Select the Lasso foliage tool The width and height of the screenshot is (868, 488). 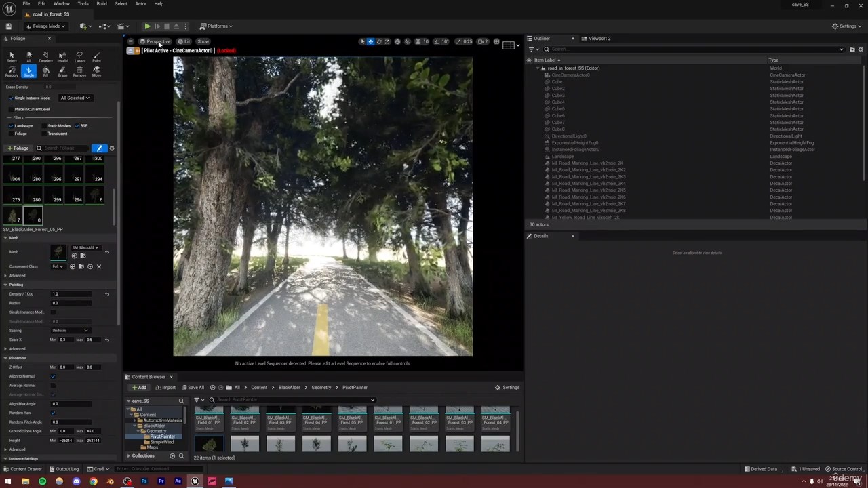click(79, 57)
